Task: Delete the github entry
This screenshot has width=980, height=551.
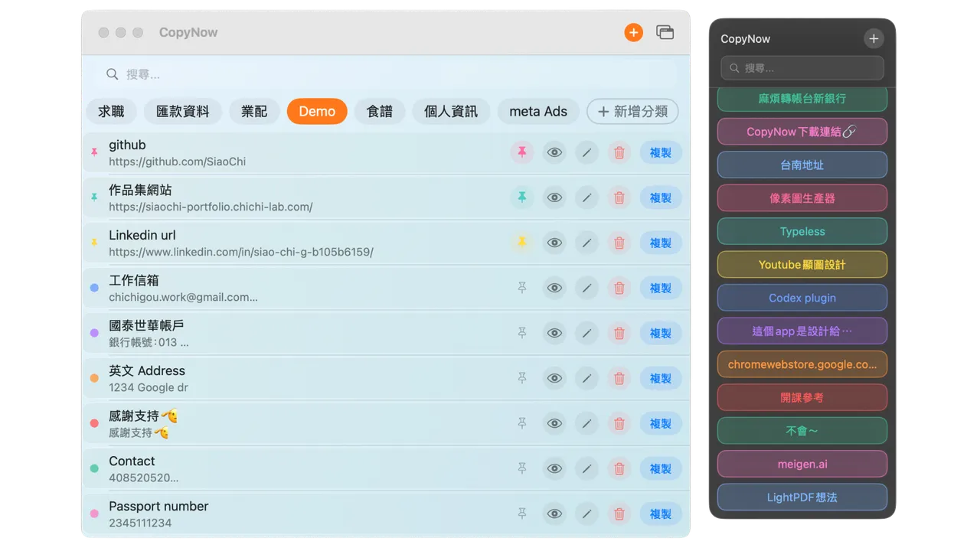Action: pos(619,152)
